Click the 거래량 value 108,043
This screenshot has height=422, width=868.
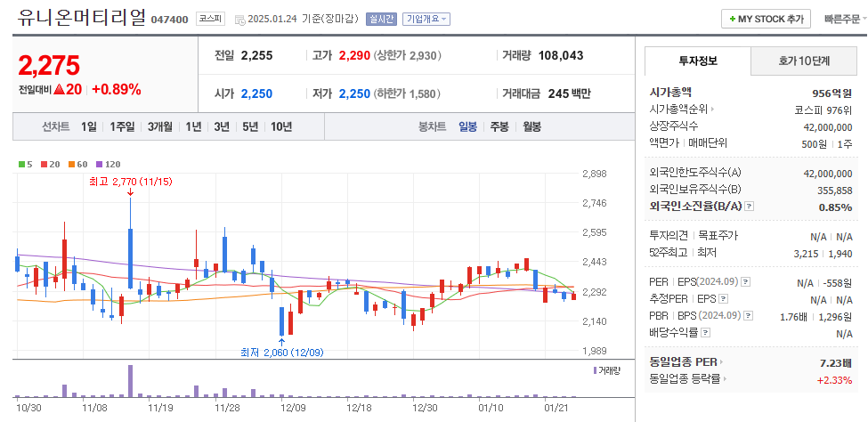[x=561, y=56]
